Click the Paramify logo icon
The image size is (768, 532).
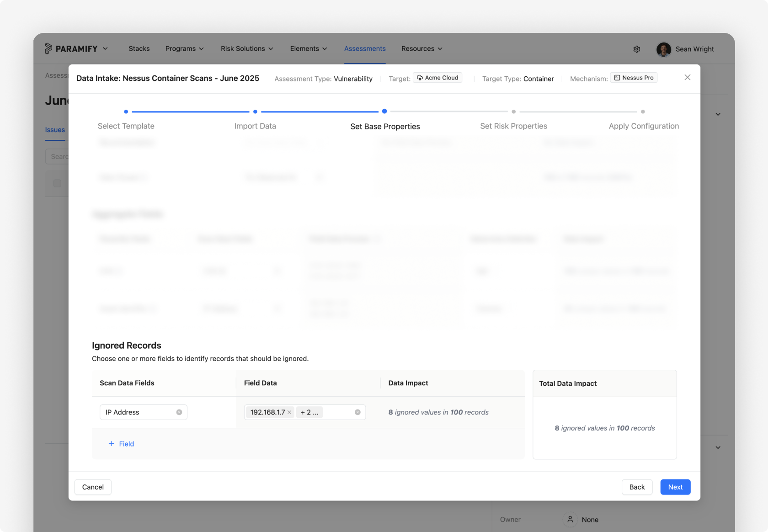48,48
